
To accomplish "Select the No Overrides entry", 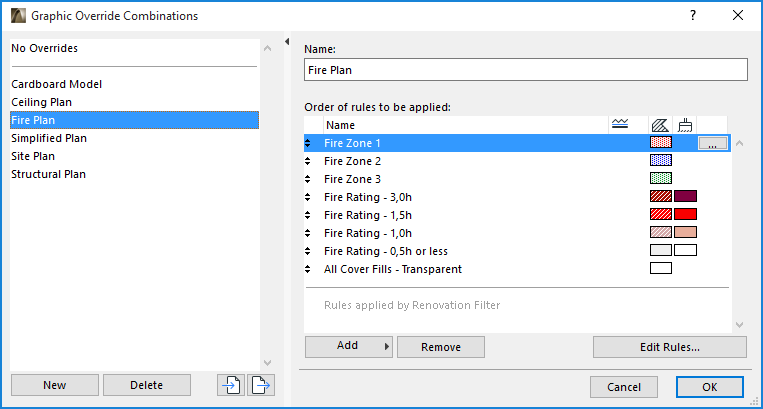I will click(x=44, y=48).
